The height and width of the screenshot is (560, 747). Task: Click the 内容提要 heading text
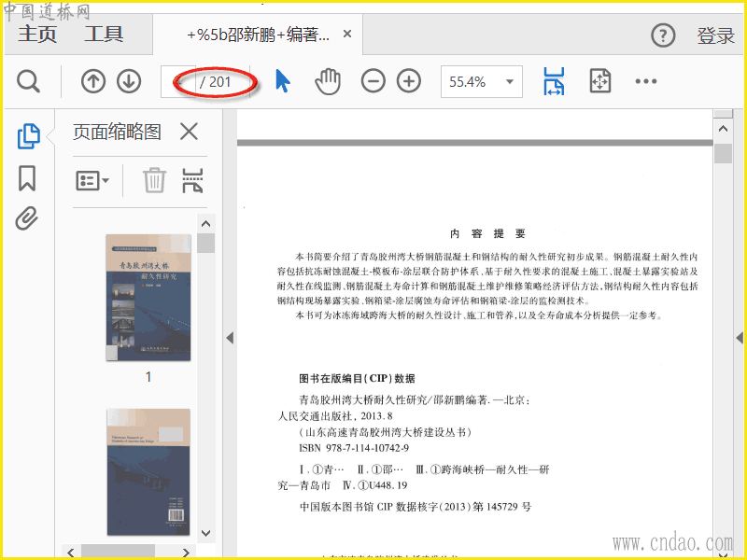(487, 233)
